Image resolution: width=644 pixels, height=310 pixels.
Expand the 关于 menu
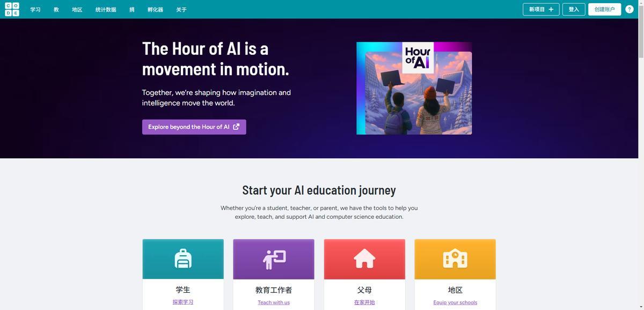pyautogui.click(x=181, y=10)
